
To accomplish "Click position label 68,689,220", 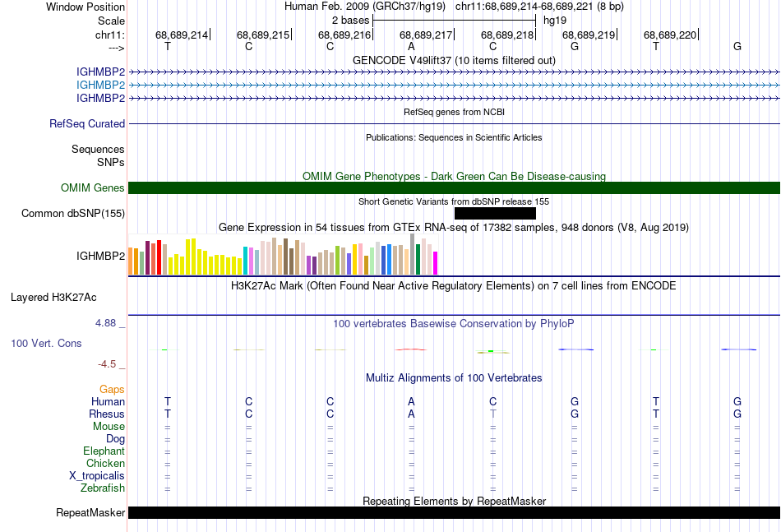I will 670,35.
